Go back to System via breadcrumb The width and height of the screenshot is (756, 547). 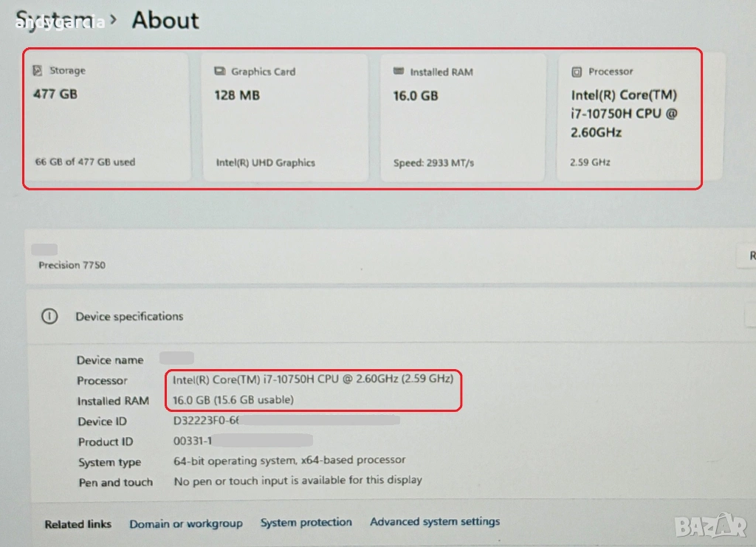click(55, 20)
